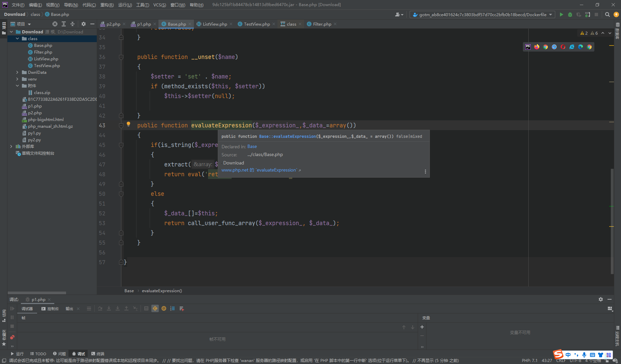This screenshot has height=364, width=621.
Task: Toggle fold marker at line 36
Action: 121,57
